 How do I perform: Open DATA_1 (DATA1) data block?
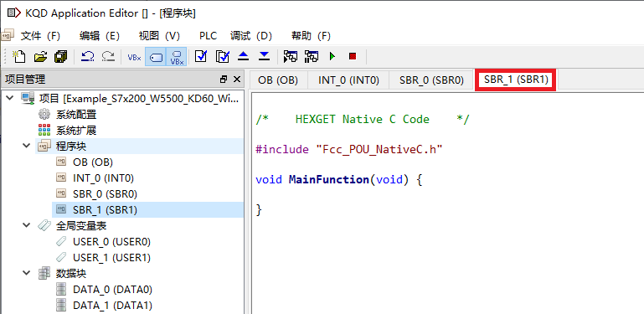pos(112,306)
